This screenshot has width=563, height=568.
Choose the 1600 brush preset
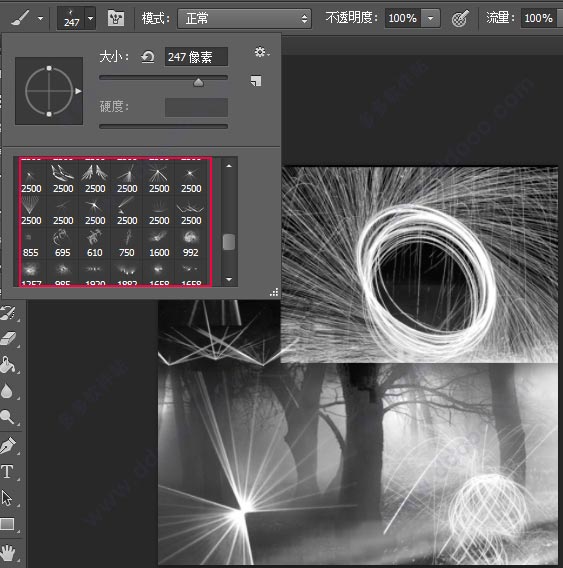click(159, 243)
